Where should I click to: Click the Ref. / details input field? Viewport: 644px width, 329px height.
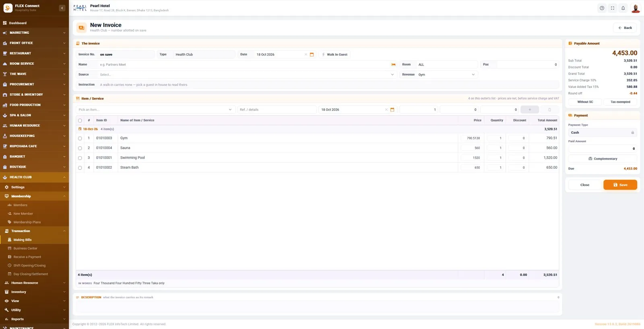pyautogui.click(x=277, y=110)
